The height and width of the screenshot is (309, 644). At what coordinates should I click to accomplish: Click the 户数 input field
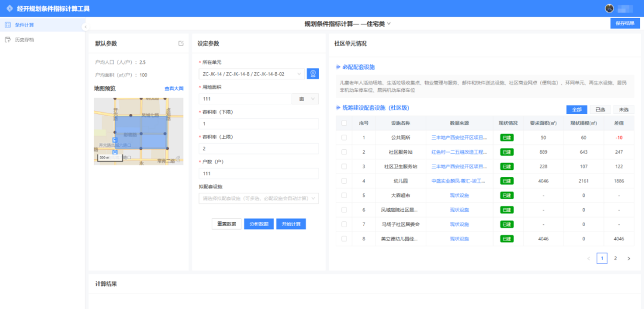pyautogui.click(x=258, y=173)
